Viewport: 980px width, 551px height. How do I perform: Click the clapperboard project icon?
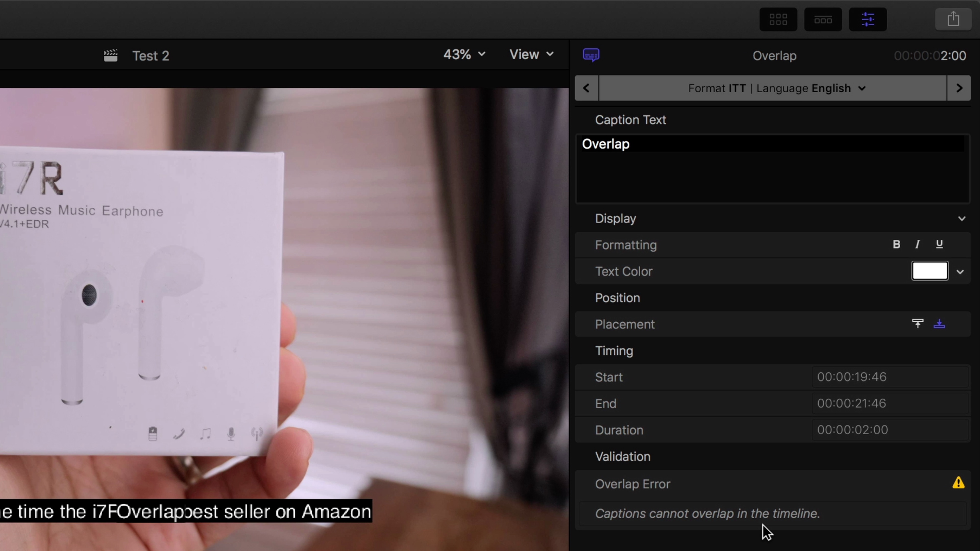[111, 56]
